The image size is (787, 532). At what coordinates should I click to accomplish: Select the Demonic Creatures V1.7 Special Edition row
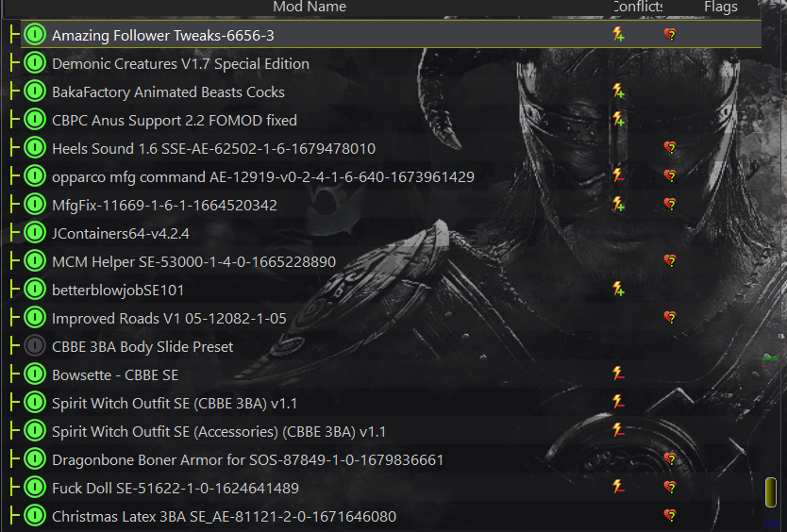tap(391, 63)
